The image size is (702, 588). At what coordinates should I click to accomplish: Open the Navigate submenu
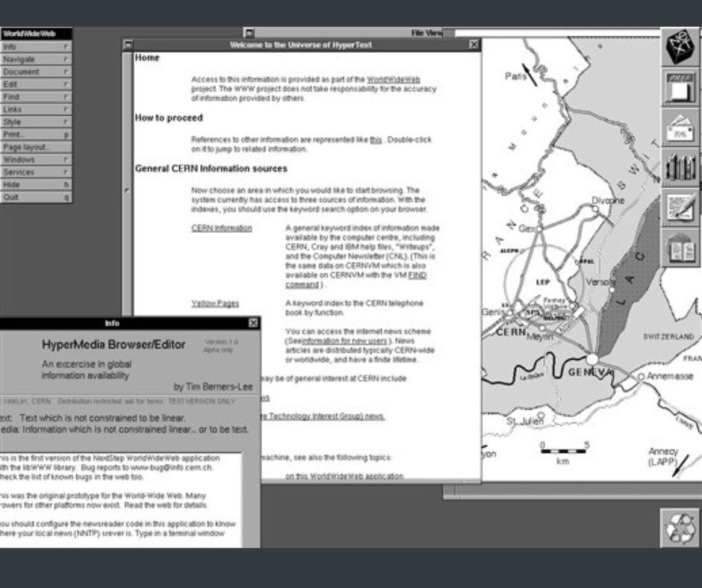coord(36,59)
